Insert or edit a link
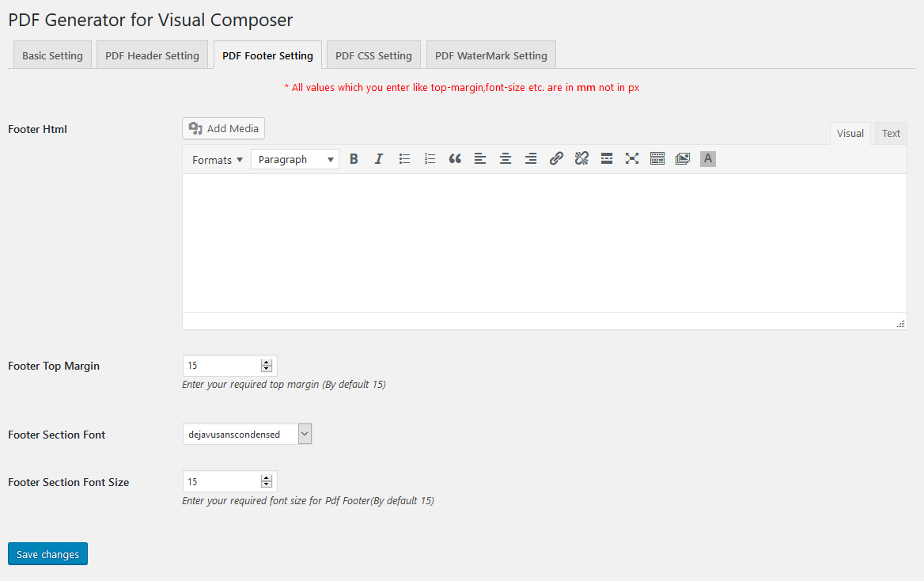The width and height of the screenshot is (924, 581). coord(556,158)
